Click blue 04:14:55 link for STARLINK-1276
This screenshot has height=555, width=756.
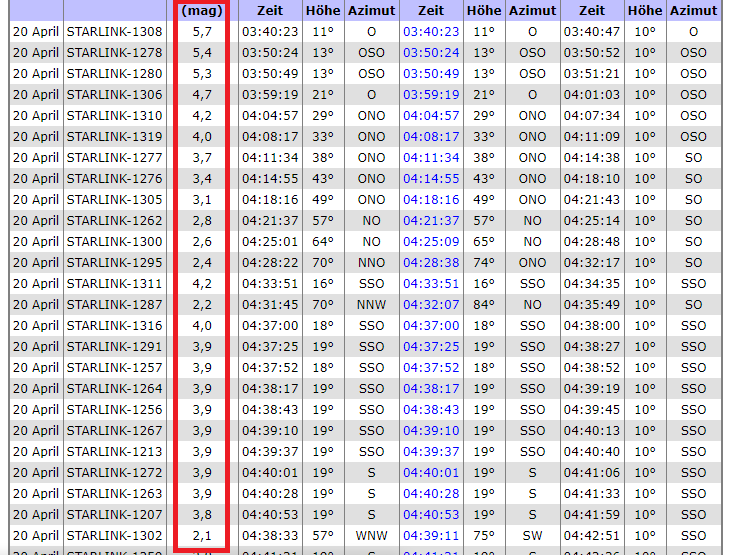tap(431, 178)
